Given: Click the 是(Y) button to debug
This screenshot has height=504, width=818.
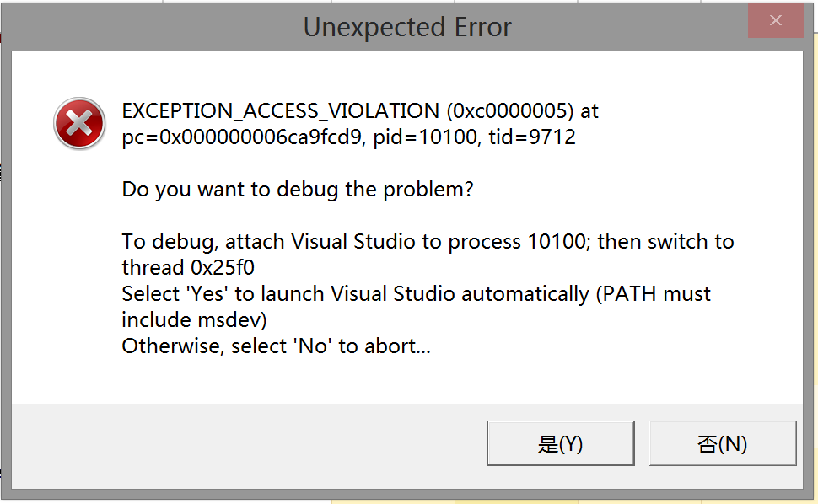Looking at the screenshot, I should tap(560, 443).
